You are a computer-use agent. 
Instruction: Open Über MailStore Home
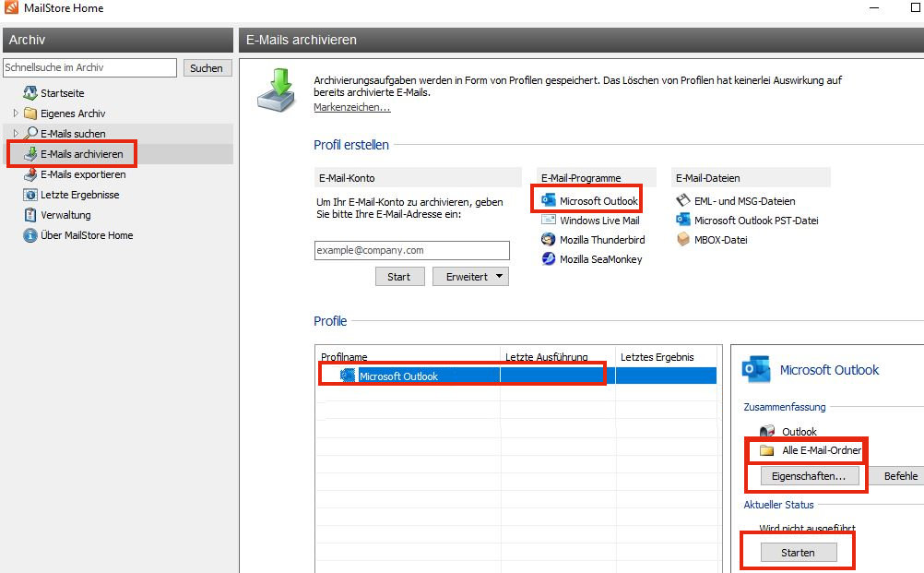(87, 235)
